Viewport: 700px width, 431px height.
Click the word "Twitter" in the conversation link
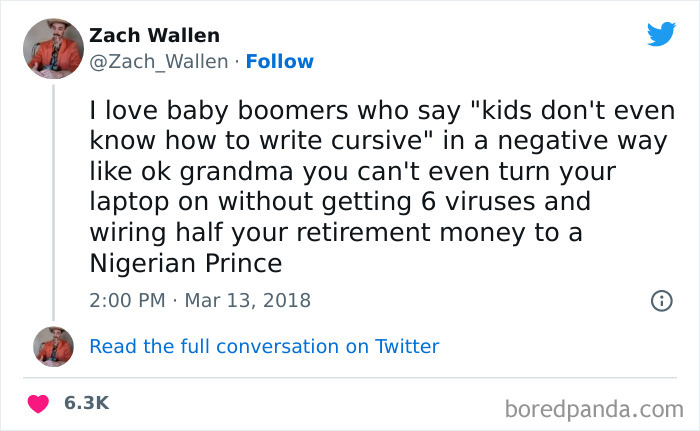click(x=407, y=347)
